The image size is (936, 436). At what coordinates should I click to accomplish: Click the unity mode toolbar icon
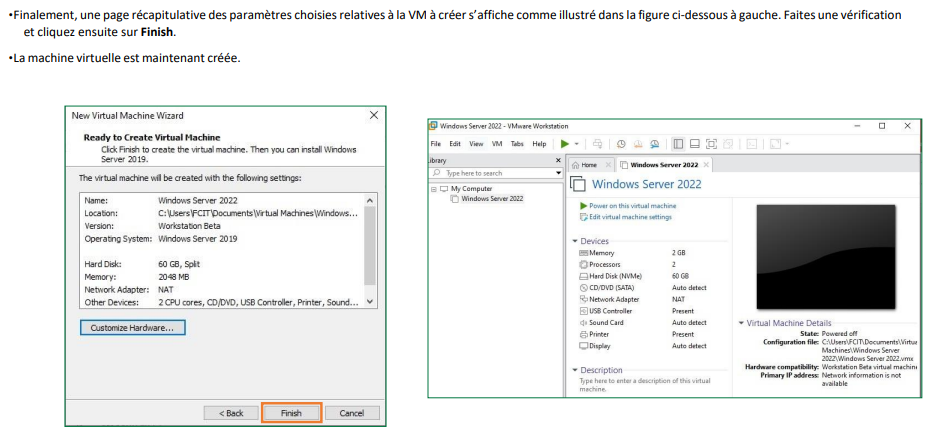(728, 144)
